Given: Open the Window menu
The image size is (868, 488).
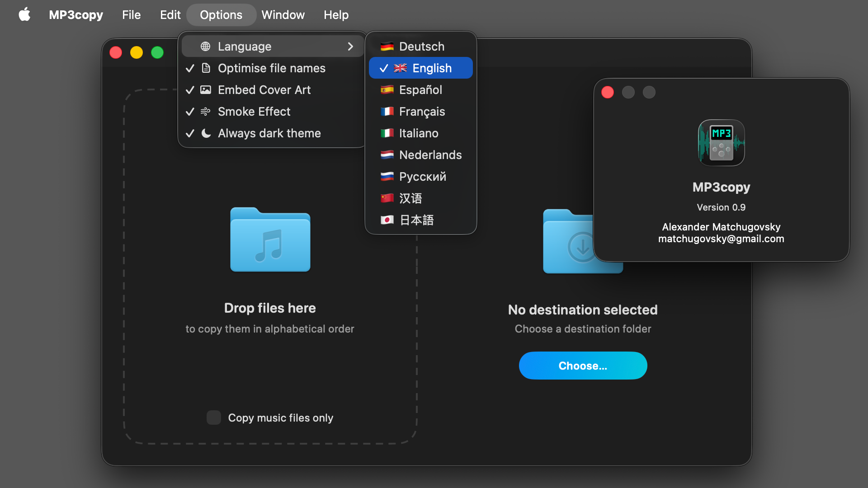Looking at the screenshot, I should (283, 15).
